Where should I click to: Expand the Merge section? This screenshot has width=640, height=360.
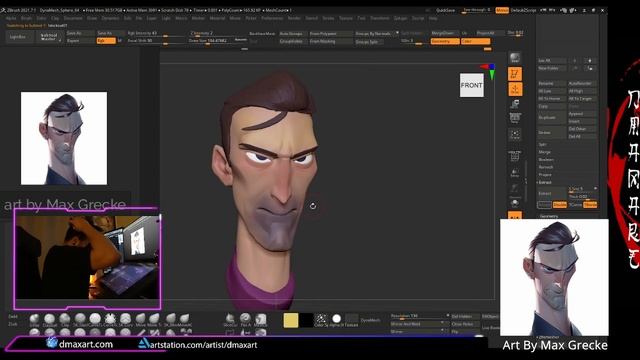pyautogui.click(x=545, y=152)
